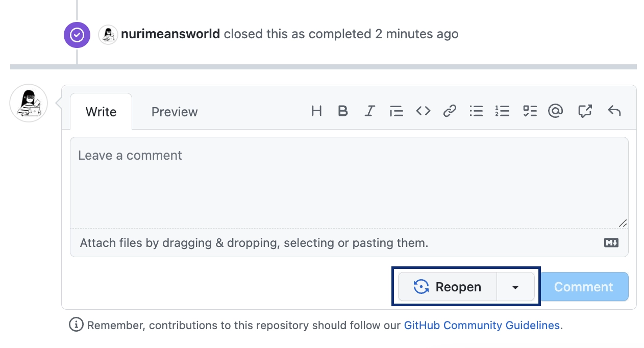
Task: Insert a numbered list
Action: 503,111
